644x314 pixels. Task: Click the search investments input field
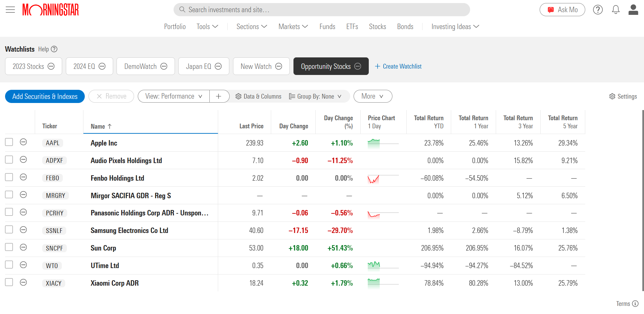(321, 9)
